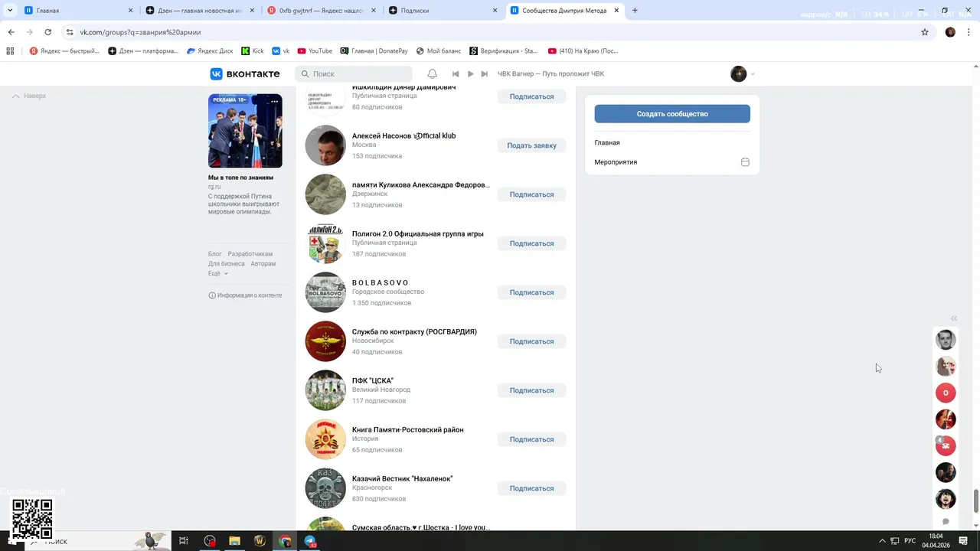Open Блог footer link
Viewport: 980px width, 551px height.
215,254
